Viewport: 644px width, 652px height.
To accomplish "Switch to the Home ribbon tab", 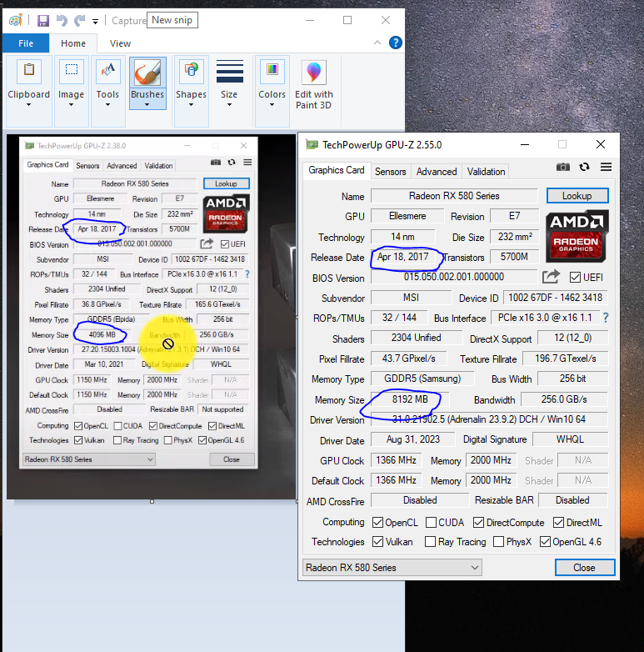I will pos(73,43).
